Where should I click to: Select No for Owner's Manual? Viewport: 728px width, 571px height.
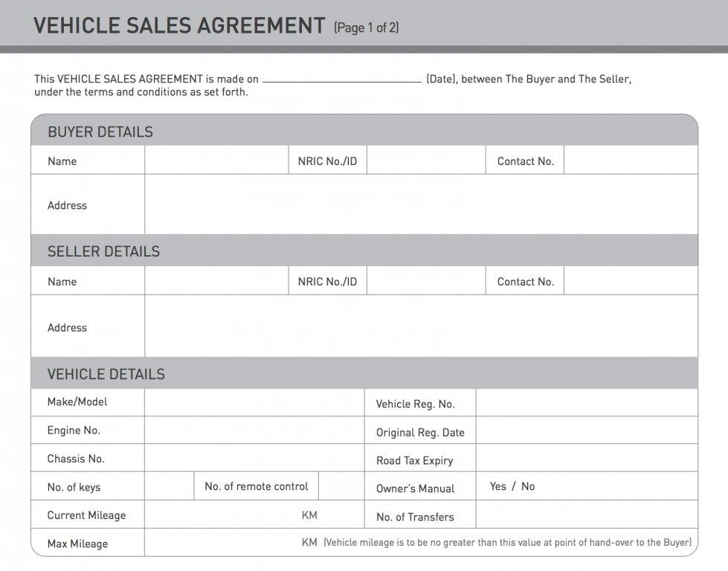[528, 486]
